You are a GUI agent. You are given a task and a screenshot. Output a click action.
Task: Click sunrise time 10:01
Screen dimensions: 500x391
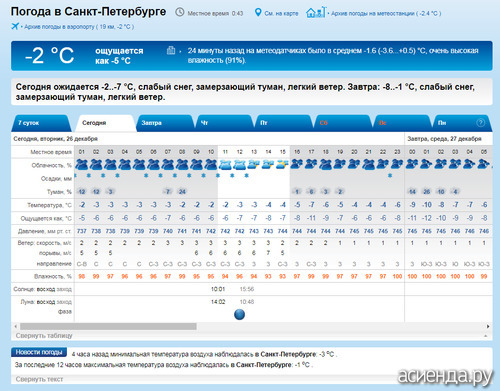(218, 289)
